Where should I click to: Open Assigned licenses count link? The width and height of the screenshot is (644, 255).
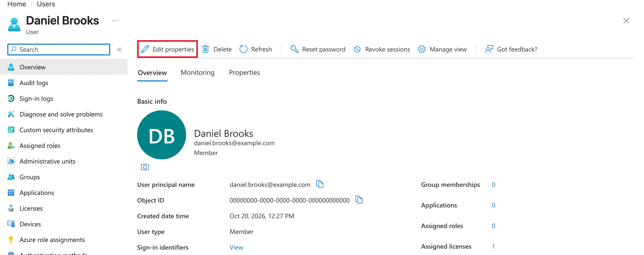point(493,246)
